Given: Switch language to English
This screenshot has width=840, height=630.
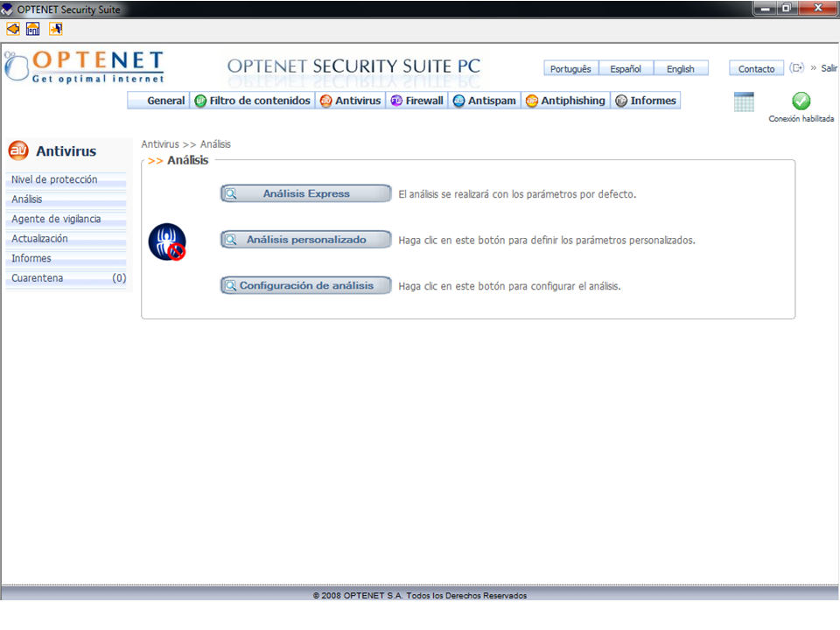Looking at the screenshot, I should (x=680, y=69).
